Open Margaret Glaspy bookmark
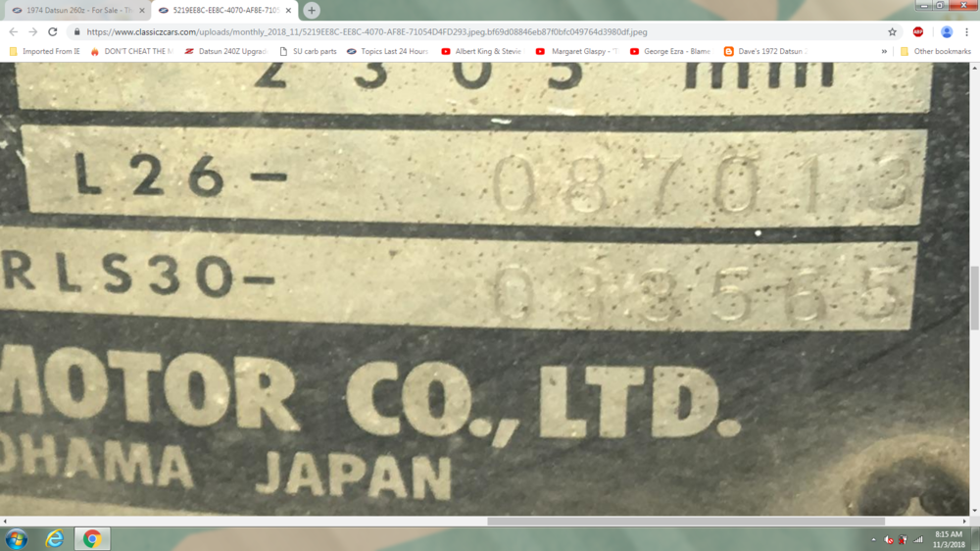The image size is (980, 551). point(576,51)
